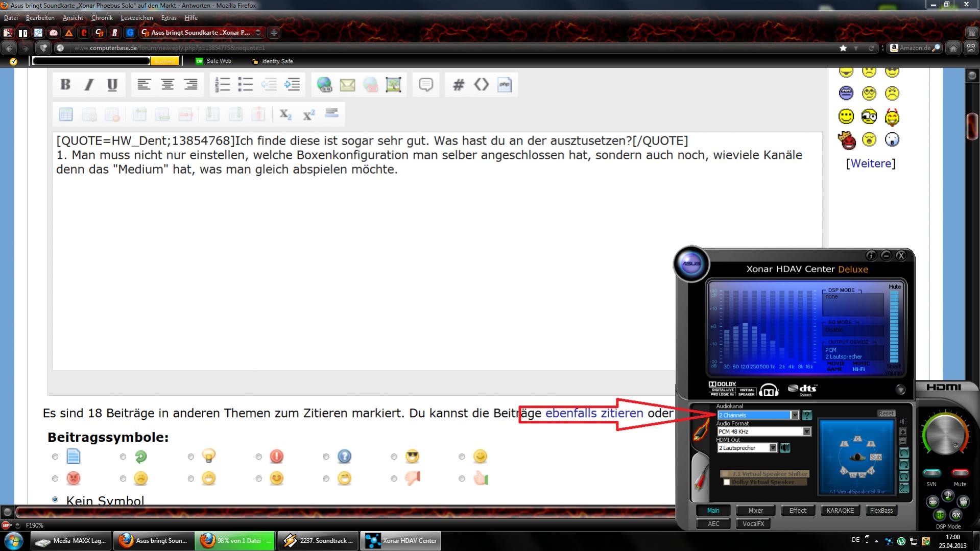Image resolution: width=980 pixels, height=551 pixels.
Task: Open the FlexBass tab in Xonar
Action: pyautogui.click(x=881, y=511)
